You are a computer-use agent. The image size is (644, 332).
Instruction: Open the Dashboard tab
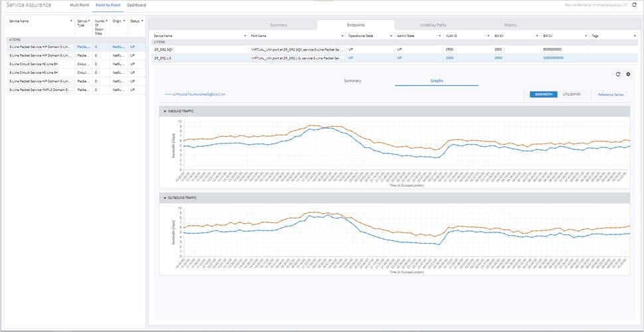[x=136, y=5]
